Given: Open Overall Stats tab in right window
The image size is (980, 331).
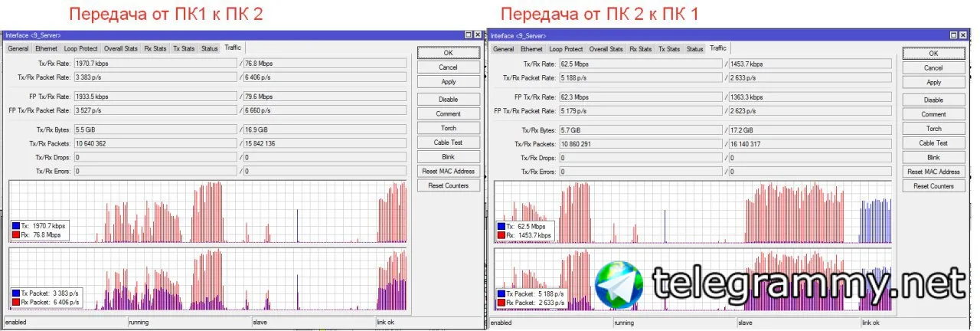Looking at the screenshot, I should [x=606, y=49].
